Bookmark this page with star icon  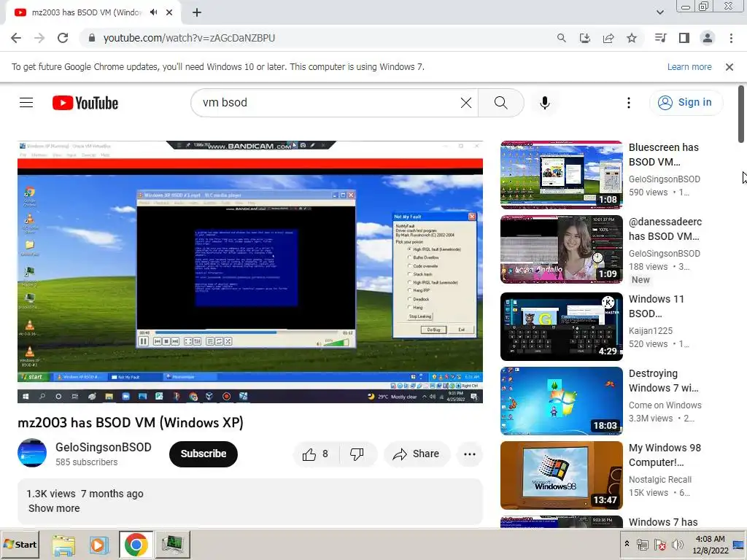point(632,38)
